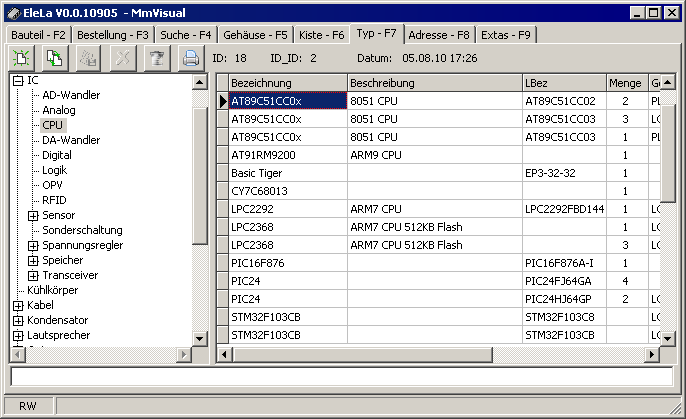
Task: Go to the Suche - F4 tab
Action: (186, 35)
